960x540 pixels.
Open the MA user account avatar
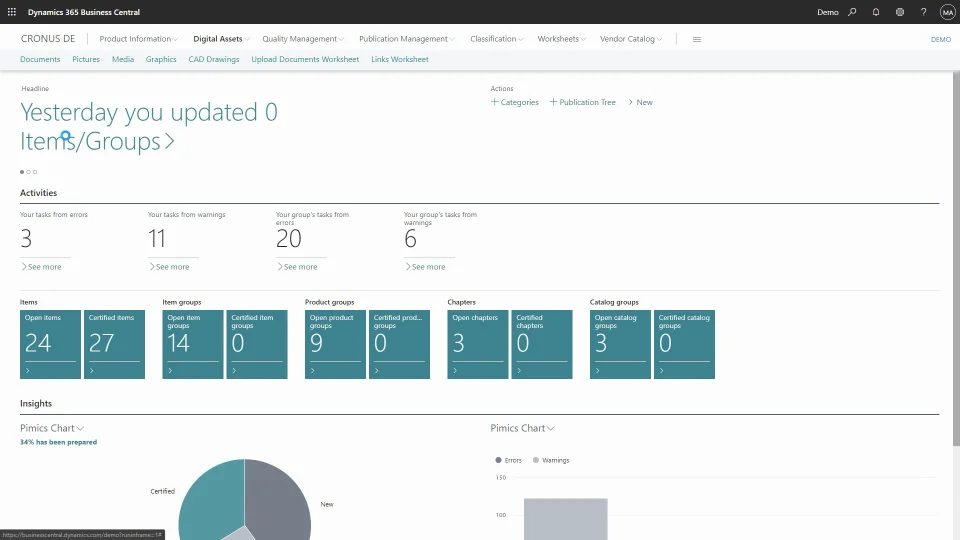click(947, 12)
